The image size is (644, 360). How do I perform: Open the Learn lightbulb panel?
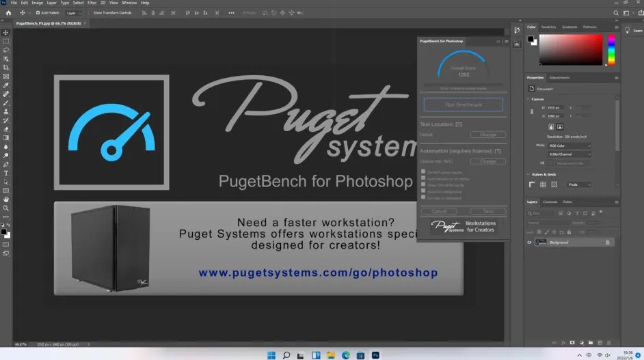(627, 30)
